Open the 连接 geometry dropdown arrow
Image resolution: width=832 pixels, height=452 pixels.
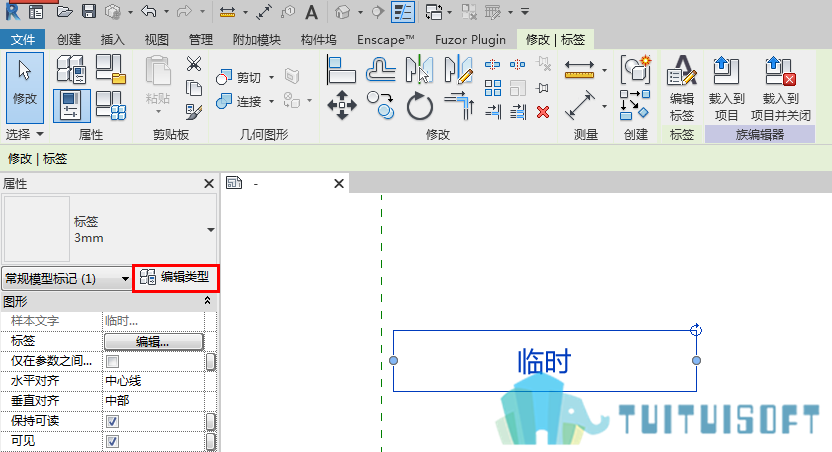coord(272,101)
